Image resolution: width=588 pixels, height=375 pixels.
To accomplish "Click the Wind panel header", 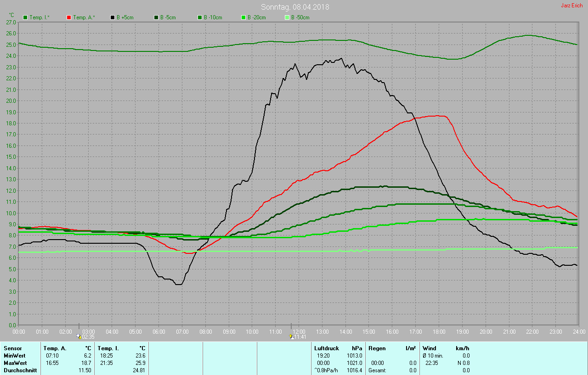I will 429,348.
